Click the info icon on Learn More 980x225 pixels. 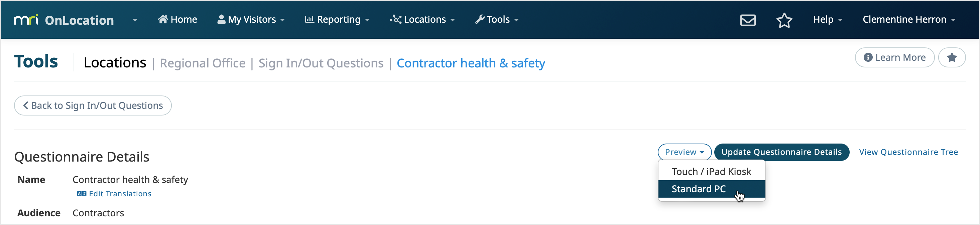[x=868, y=57]
